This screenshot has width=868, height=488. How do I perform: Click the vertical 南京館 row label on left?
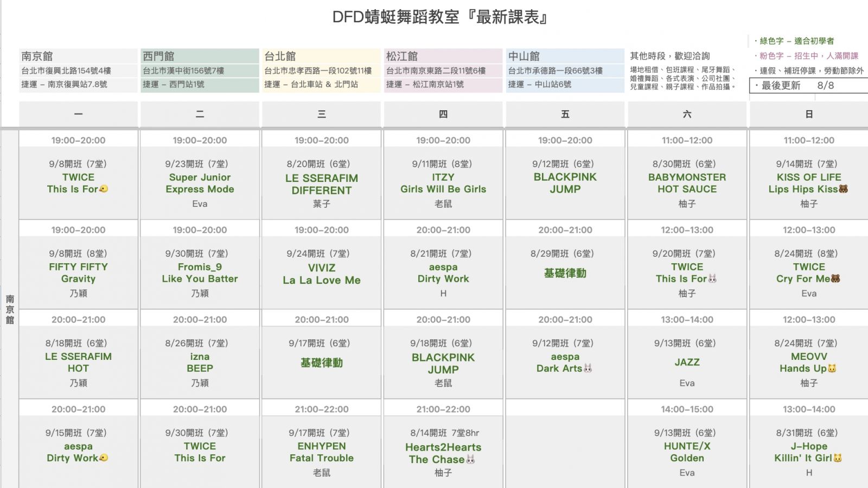point(10,309)
